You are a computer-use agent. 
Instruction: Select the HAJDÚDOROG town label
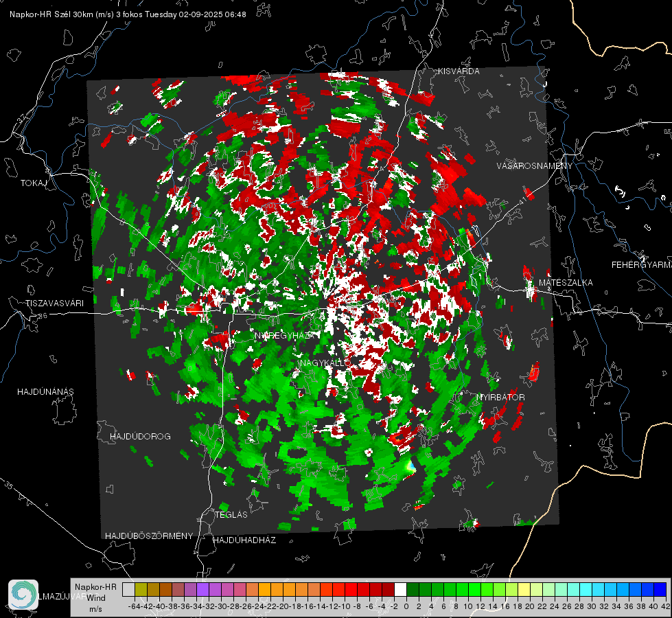coord(140,437)
